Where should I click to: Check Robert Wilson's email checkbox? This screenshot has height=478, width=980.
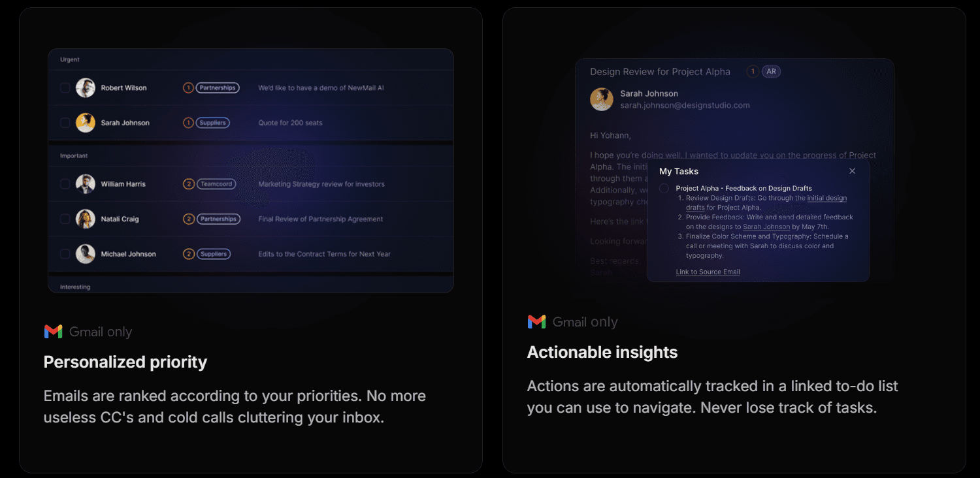[x=65, y=88]
